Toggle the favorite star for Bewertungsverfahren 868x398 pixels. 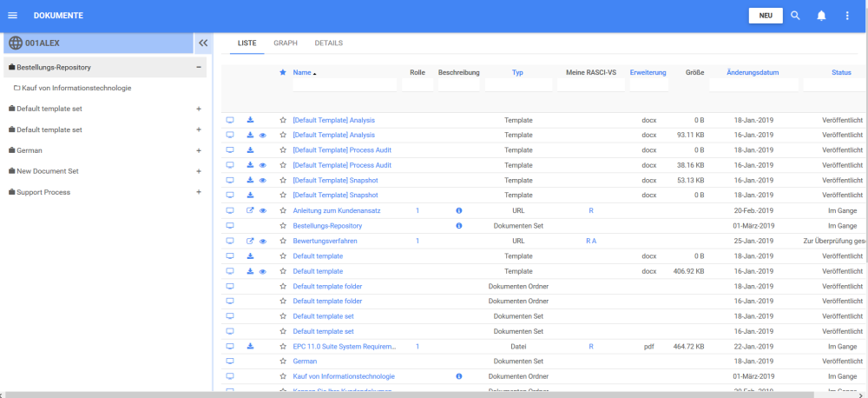click(x=283, y=241)
